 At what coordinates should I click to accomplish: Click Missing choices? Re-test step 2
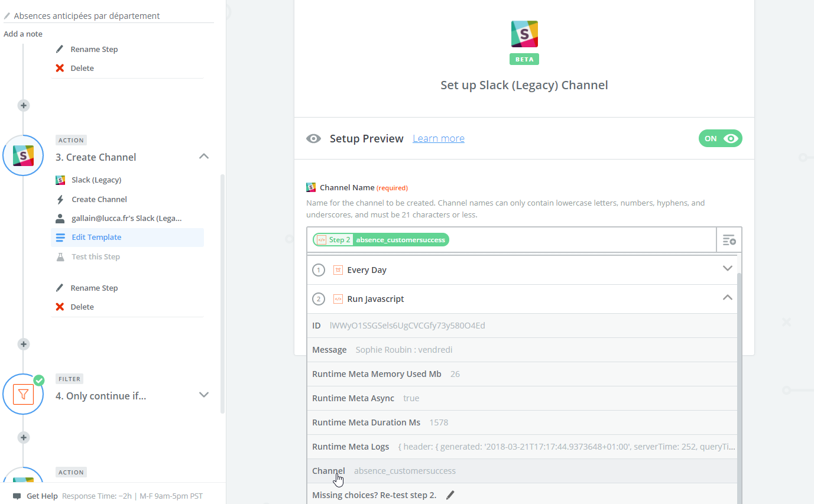pos(374,495)
